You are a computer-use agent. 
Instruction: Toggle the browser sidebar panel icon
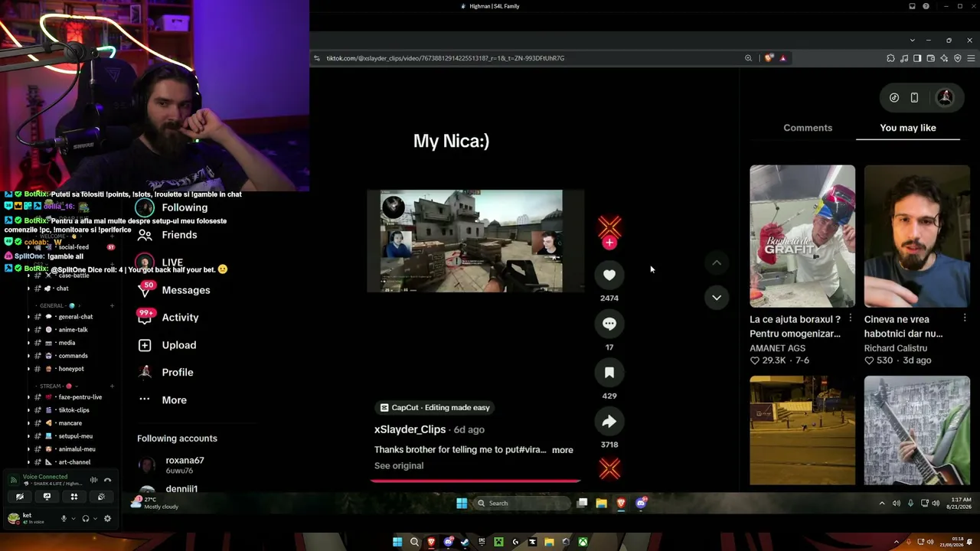click(917, 58)
